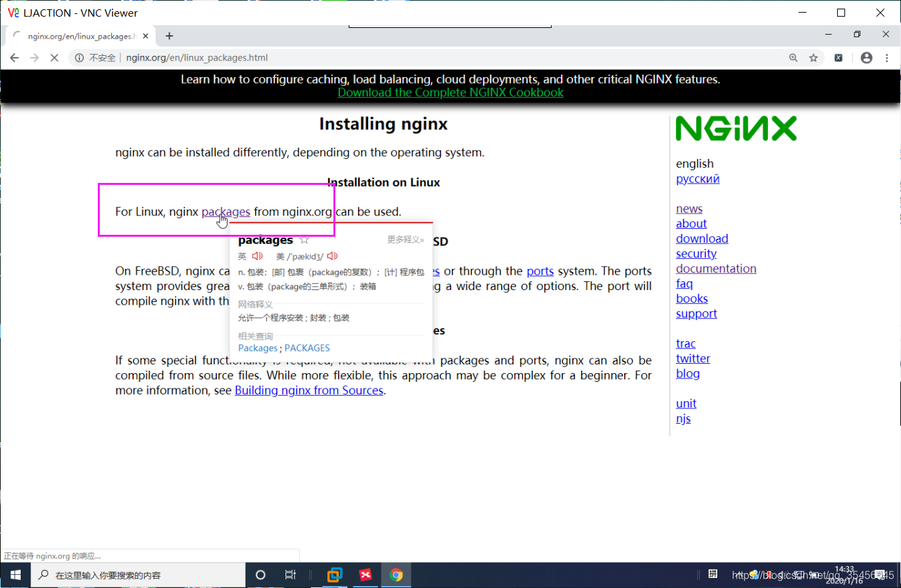Click the taskbar search box
Screen dimensions: 901x588
138,575
